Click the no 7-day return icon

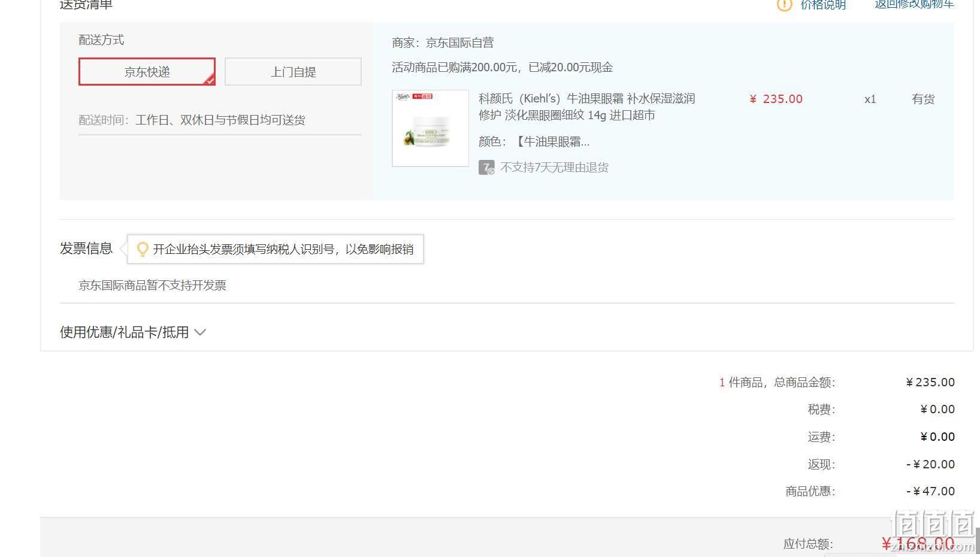click(x=486, y=168)
